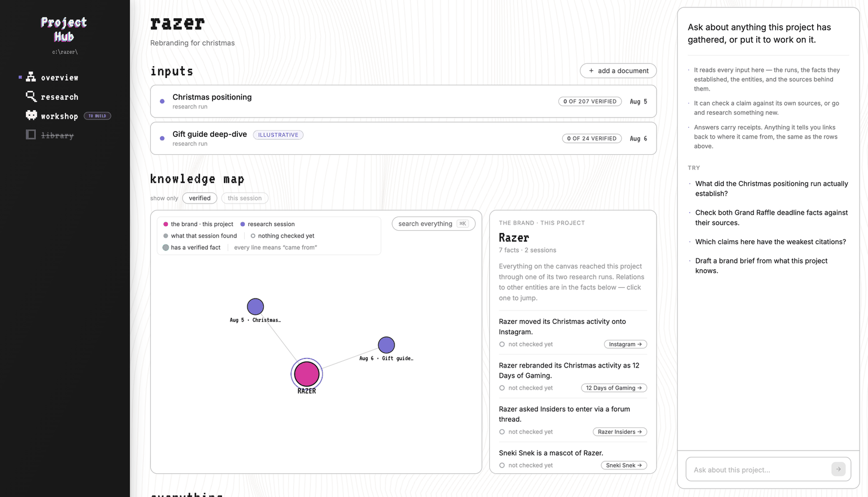868x497 pixels.
Task: Click the c:\razer\ path text
Action: pyautogui.click(x=65, y=52)
